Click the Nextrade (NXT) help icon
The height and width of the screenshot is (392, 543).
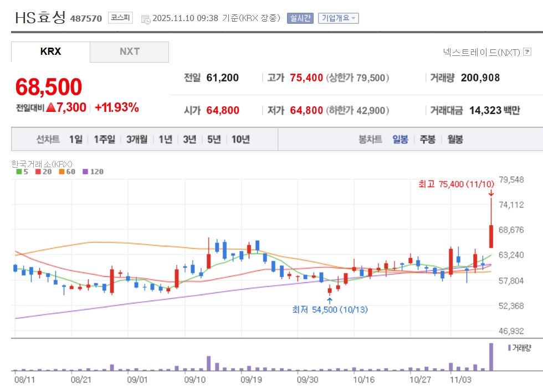point(527,52)
